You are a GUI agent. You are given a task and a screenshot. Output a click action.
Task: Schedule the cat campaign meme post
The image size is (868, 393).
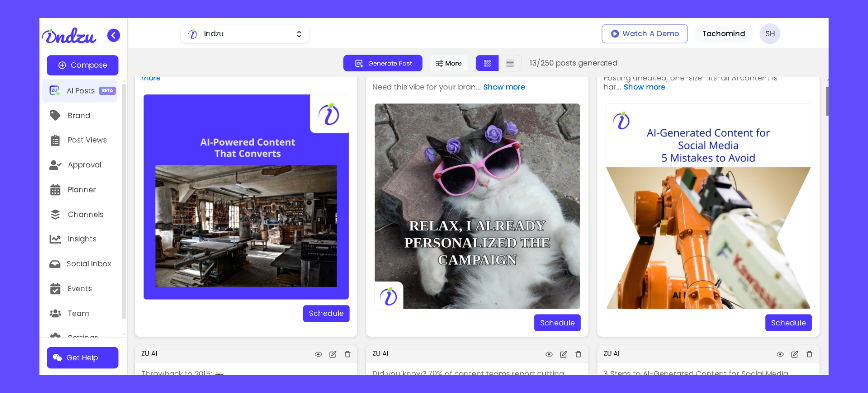coord(557,323)
